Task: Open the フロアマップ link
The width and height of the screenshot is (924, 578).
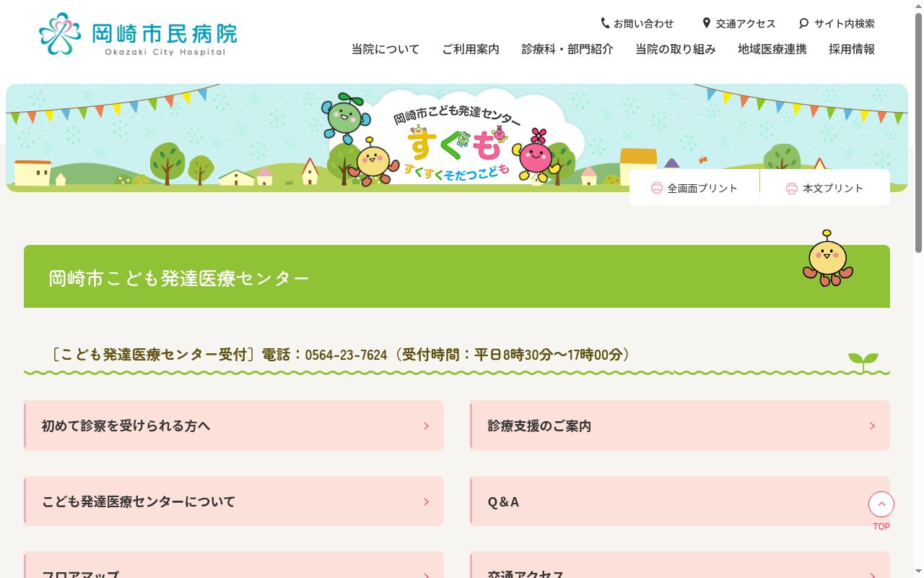Action: pyautogui.click(x=234, y=565)
